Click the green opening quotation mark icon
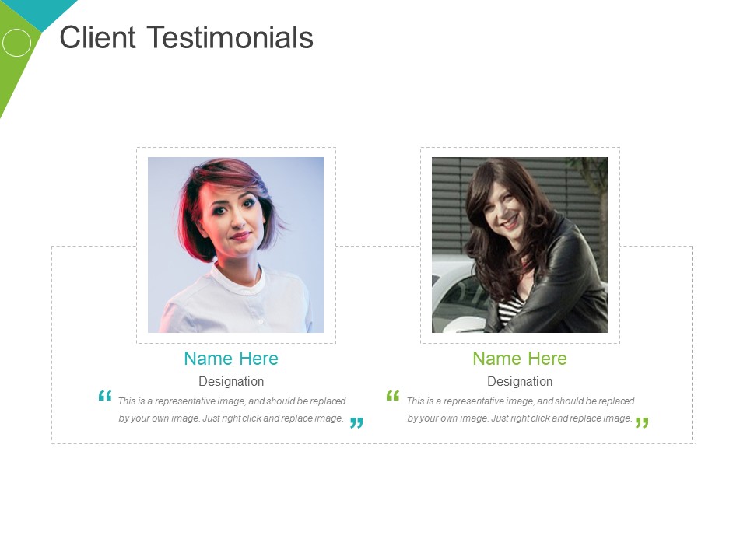The height and width of the screenshot is (560, 747). point(393,395)
